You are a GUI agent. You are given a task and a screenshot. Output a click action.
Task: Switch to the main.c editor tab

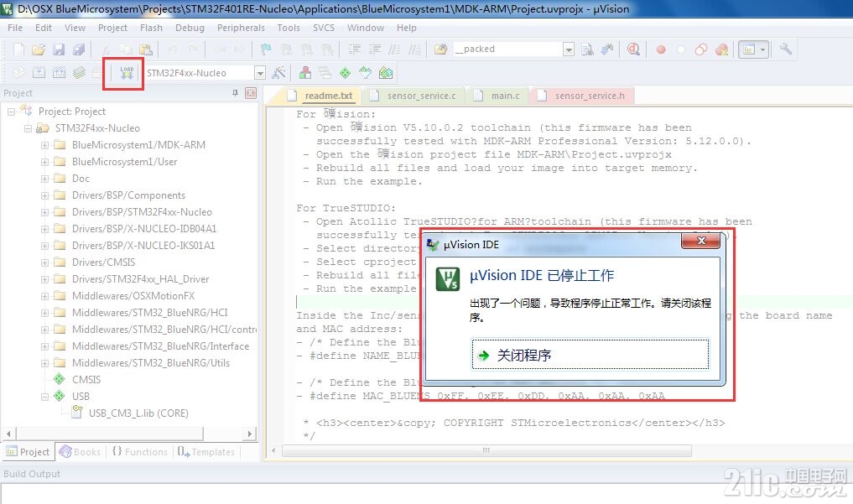[497, 96]
